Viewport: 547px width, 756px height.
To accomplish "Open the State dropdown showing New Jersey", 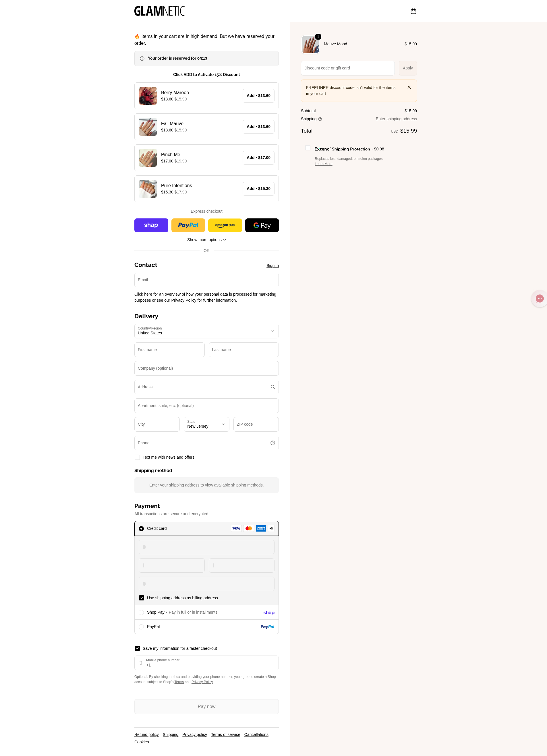I will tap(206, 424).
